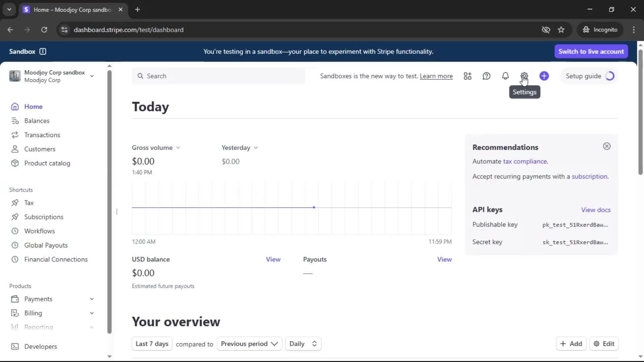Screen dimensions: 644x362
Task: Click Switch to live account button
Action: 591,51
